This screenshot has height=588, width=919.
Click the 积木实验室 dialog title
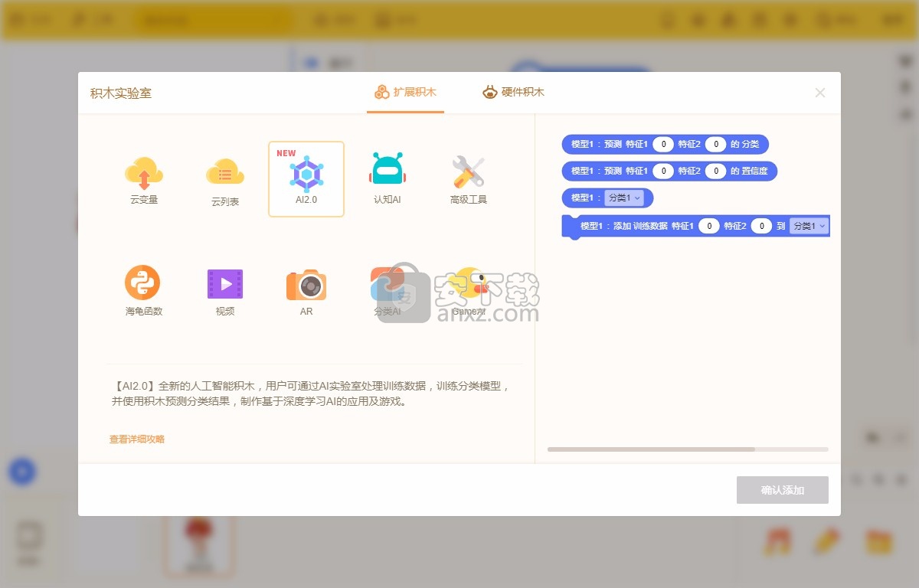tap(121, 93)
